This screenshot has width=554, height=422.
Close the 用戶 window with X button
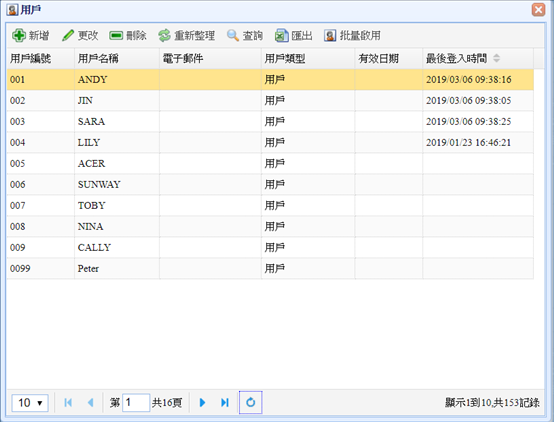click(538, 10)
